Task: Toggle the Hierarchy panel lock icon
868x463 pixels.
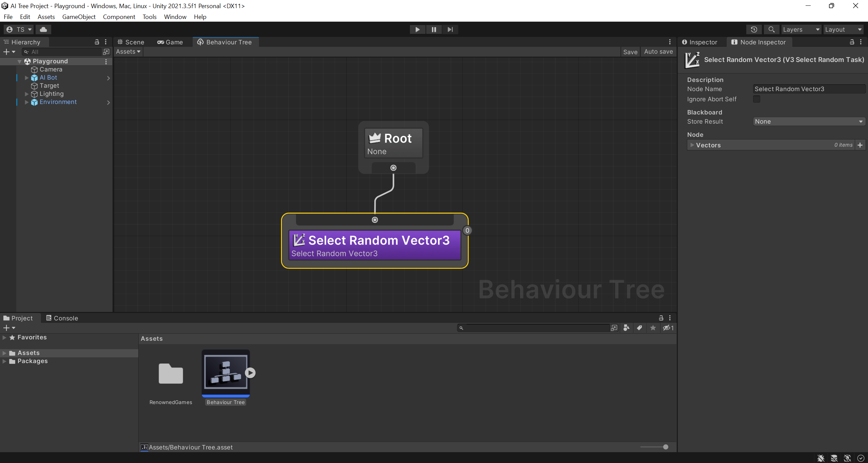Action: pyautogui.click(x=97, y=42)
